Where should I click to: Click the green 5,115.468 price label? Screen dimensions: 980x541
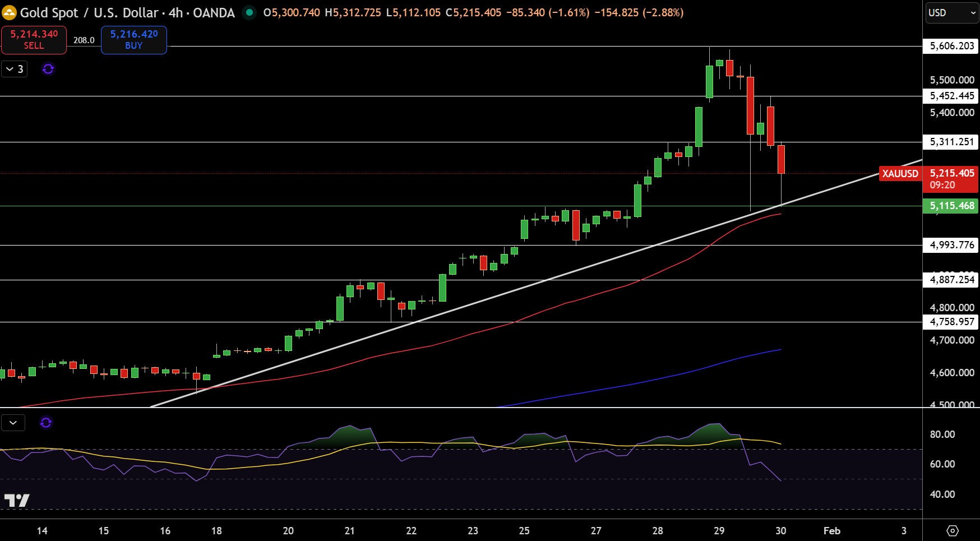951,206
